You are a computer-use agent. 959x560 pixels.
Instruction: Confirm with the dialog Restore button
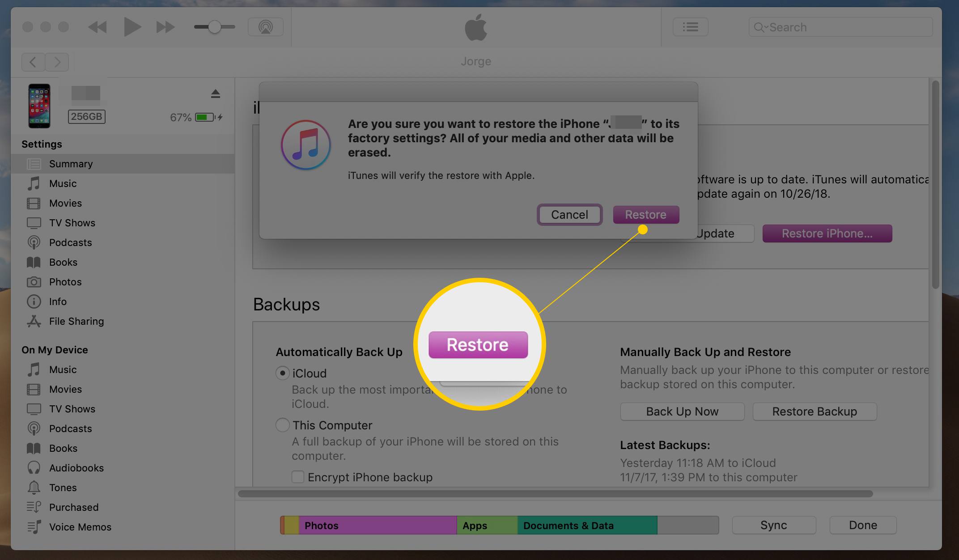(646, 215)
